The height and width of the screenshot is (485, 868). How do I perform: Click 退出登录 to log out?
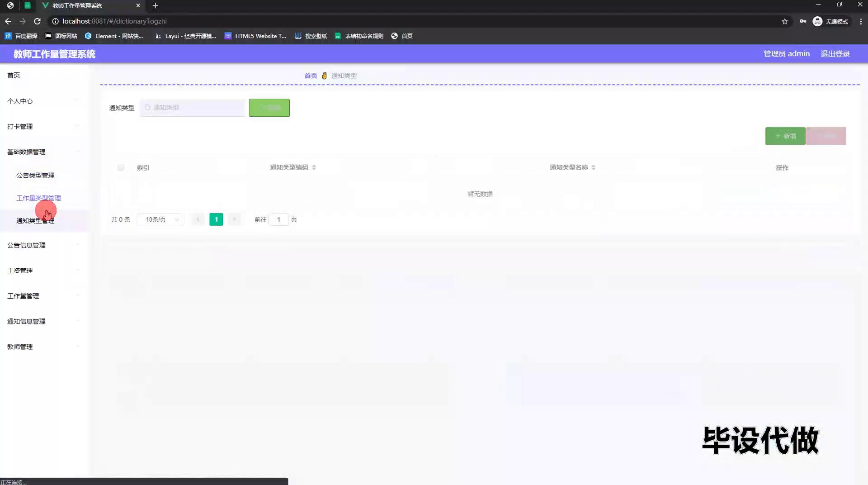pyautogui.click(x=835, y=53)
